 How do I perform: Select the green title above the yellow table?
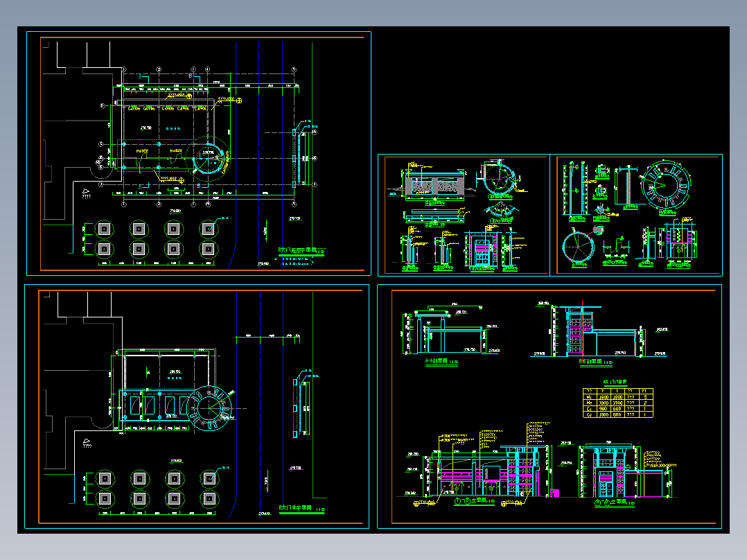[615, 383]
